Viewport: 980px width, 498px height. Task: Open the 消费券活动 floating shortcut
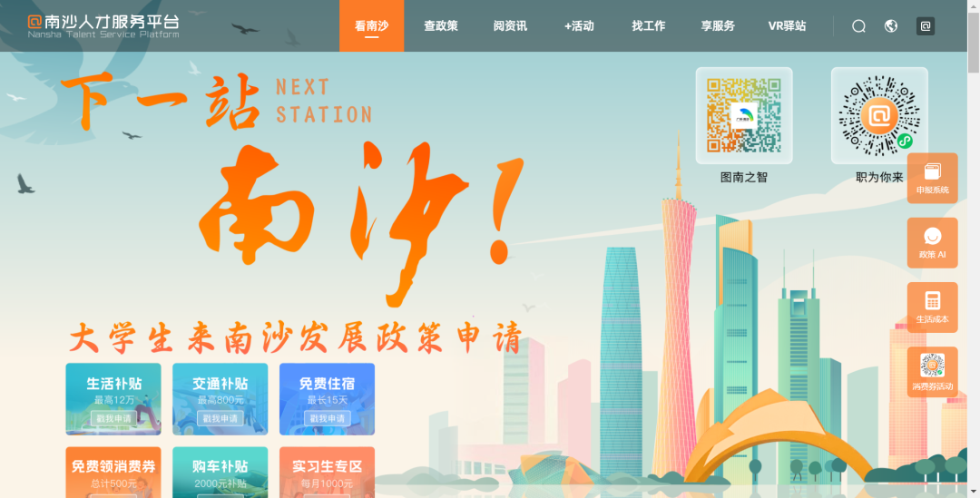(x=933, y=373)
